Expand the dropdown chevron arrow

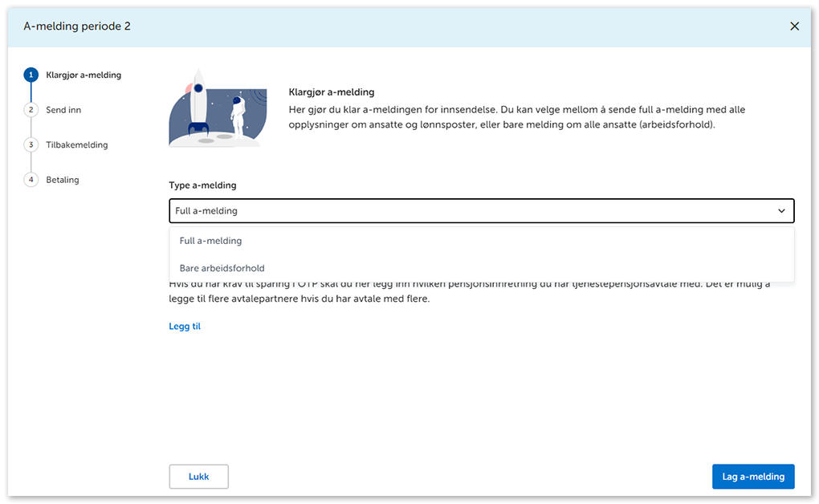coord(781,211)
